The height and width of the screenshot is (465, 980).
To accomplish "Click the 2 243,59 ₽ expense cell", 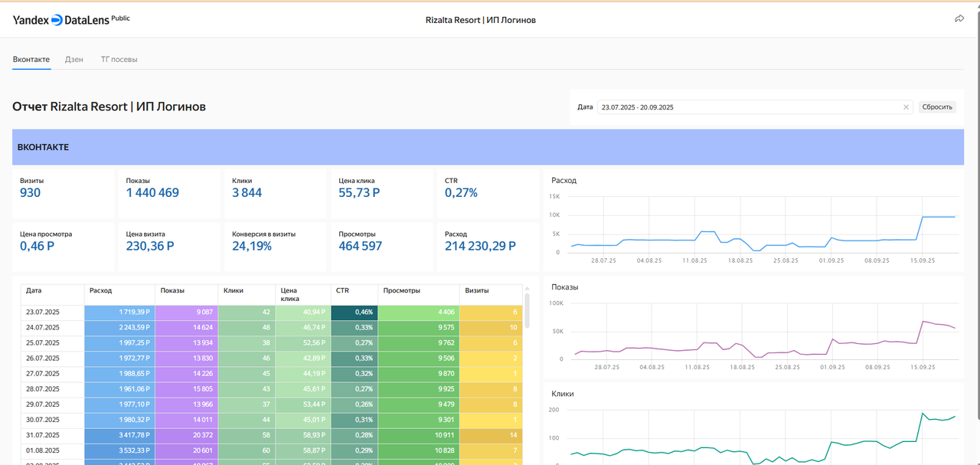I will pyautogui.click(x=119, y=328).
